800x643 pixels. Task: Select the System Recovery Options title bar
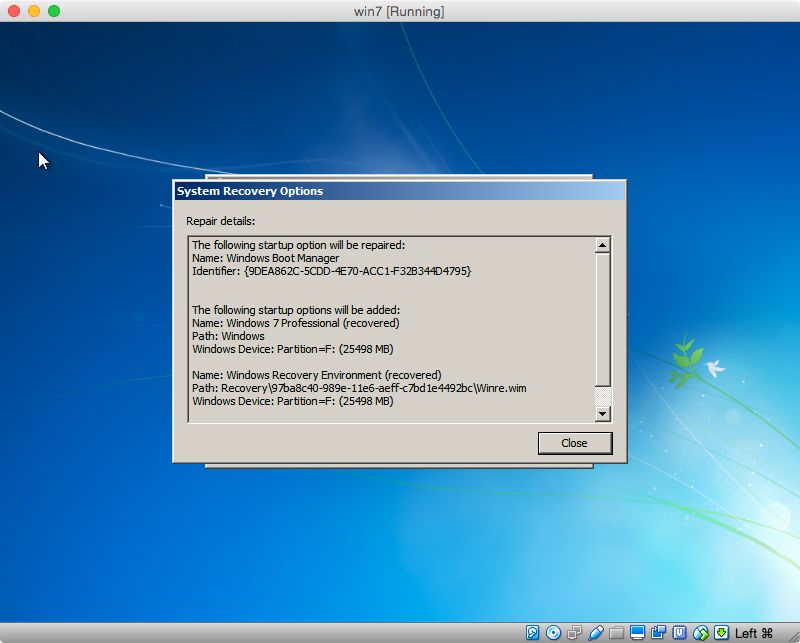click(350, 191)
